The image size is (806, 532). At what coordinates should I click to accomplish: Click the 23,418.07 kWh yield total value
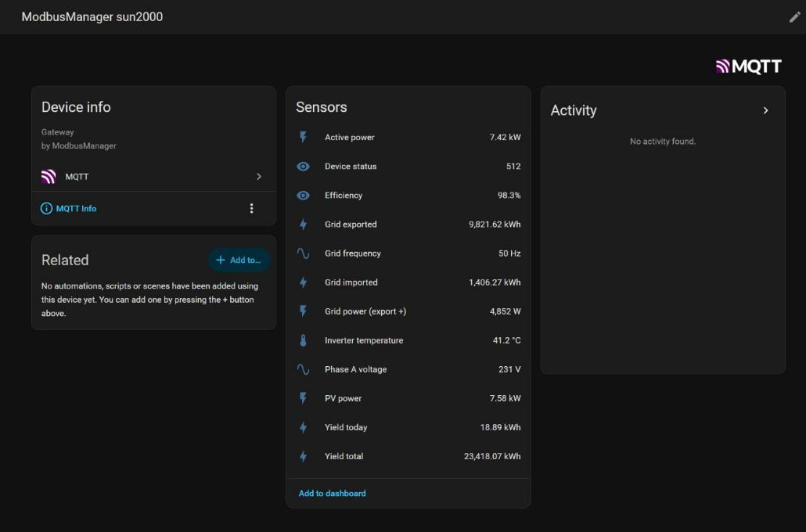click(x=492, y=456)
